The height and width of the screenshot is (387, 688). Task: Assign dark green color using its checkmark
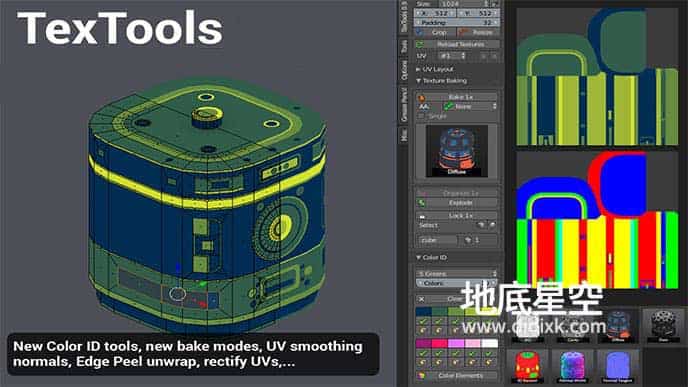[439, 321]
